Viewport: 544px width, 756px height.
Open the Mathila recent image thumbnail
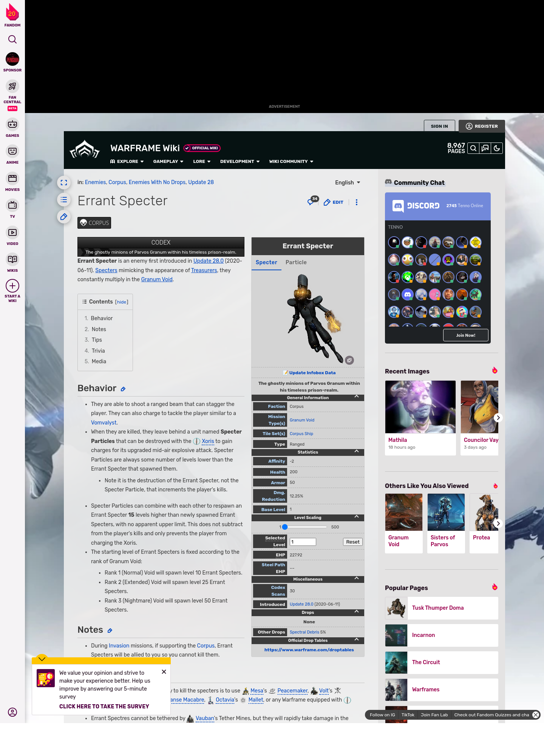pos(420,407)
